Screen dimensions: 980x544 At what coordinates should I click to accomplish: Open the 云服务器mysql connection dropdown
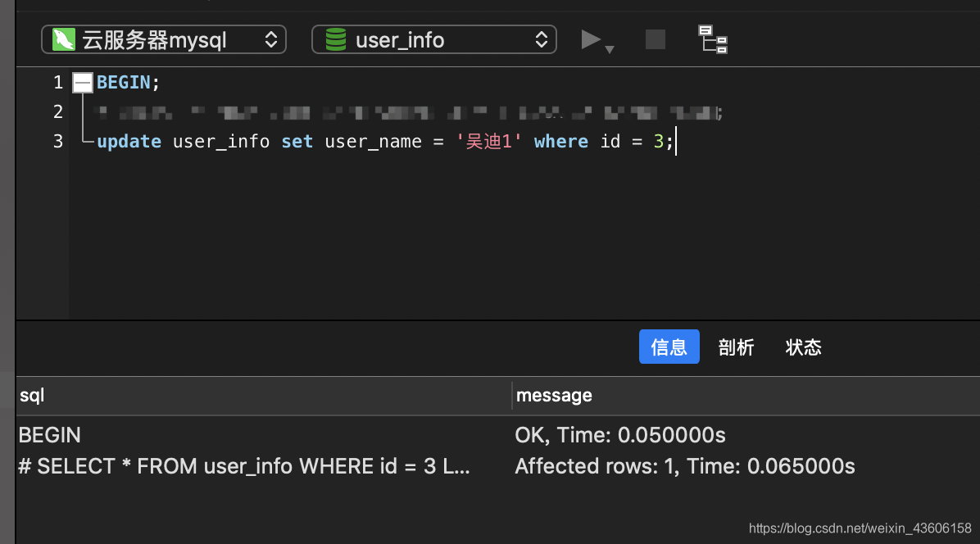click(164, 39)
